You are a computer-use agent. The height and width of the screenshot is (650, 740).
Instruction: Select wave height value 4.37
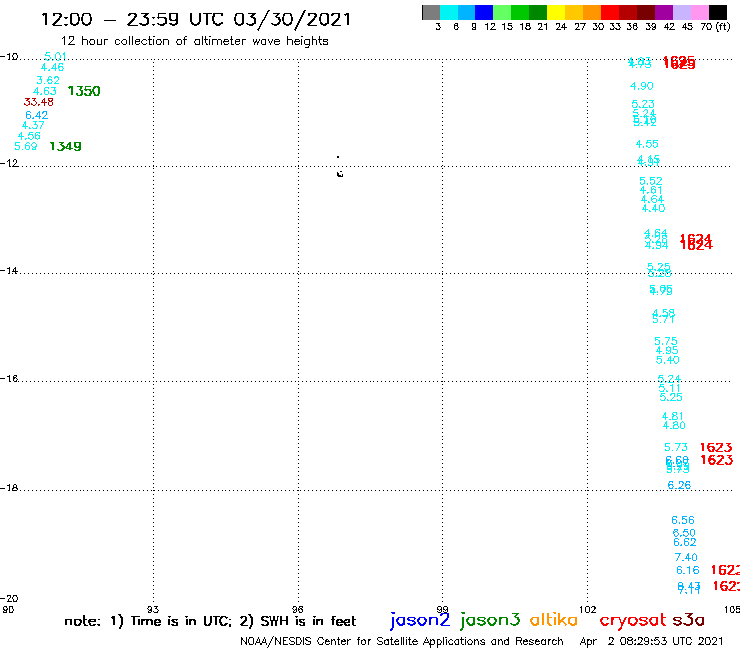coord(33,126)
